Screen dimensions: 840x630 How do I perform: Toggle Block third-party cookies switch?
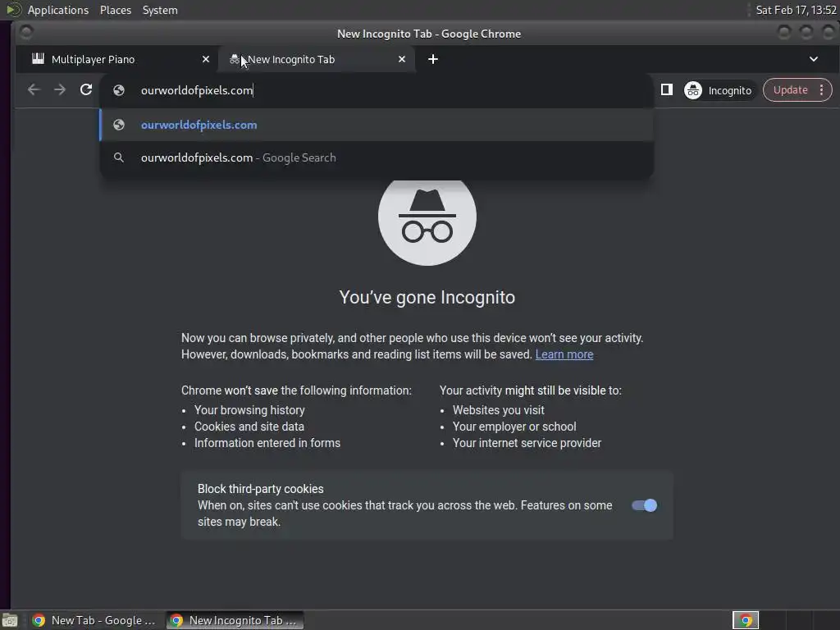644,505
